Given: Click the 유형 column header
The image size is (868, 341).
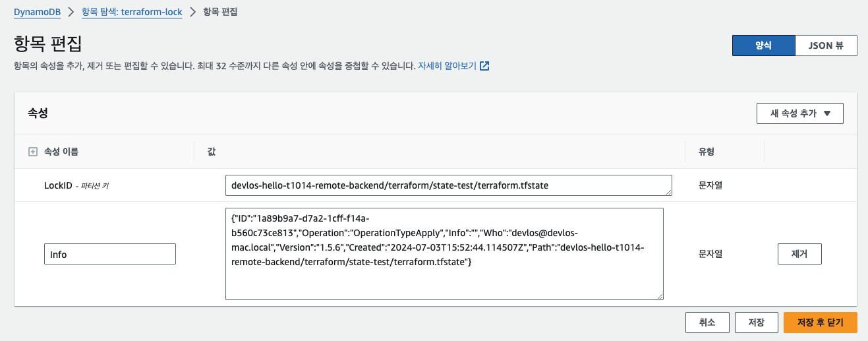Looking at the screenshot, I should coord(707,152).
